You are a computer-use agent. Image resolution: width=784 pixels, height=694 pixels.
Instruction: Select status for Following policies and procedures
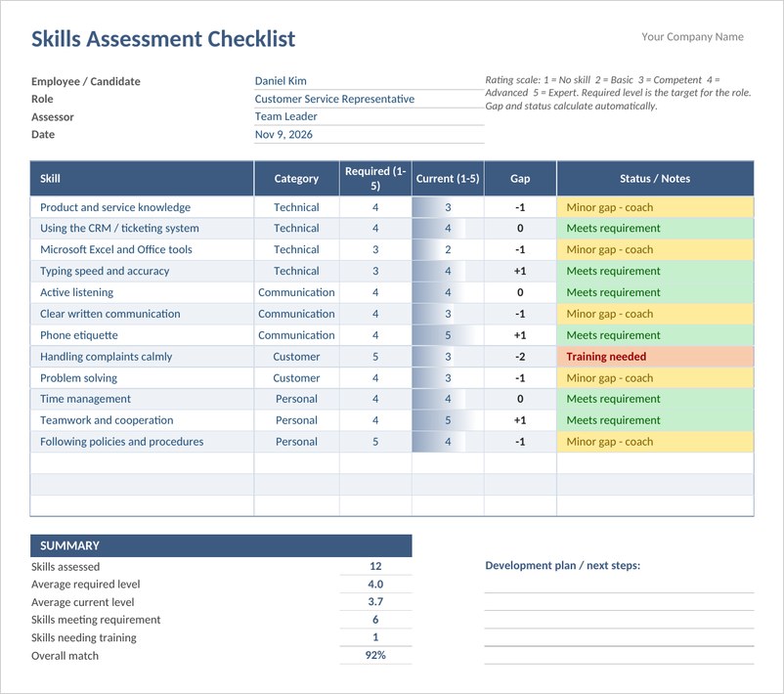(x=655, y=442)
